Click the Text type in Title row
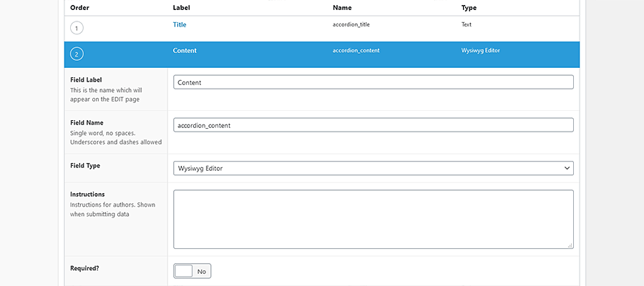Screen dimensions: 644x286 pos(467,24)
